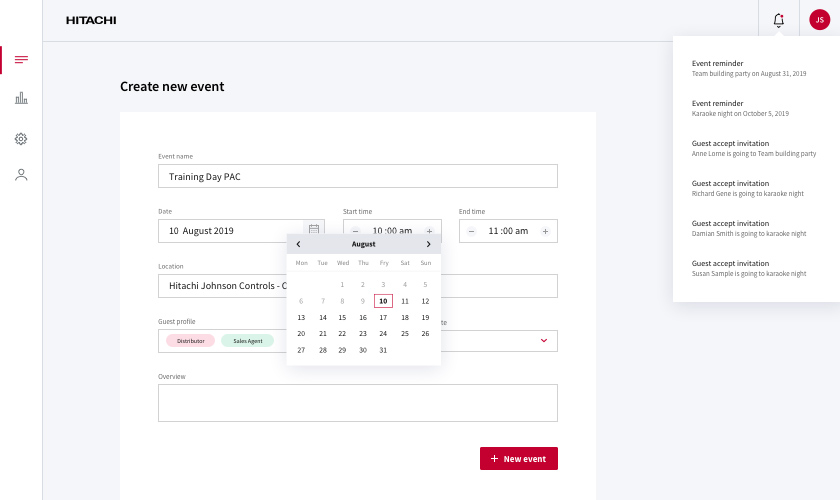Increase the End time with plus
Image resolution: width=840 pixels, height=500 pixels.
tap(545, 232)
